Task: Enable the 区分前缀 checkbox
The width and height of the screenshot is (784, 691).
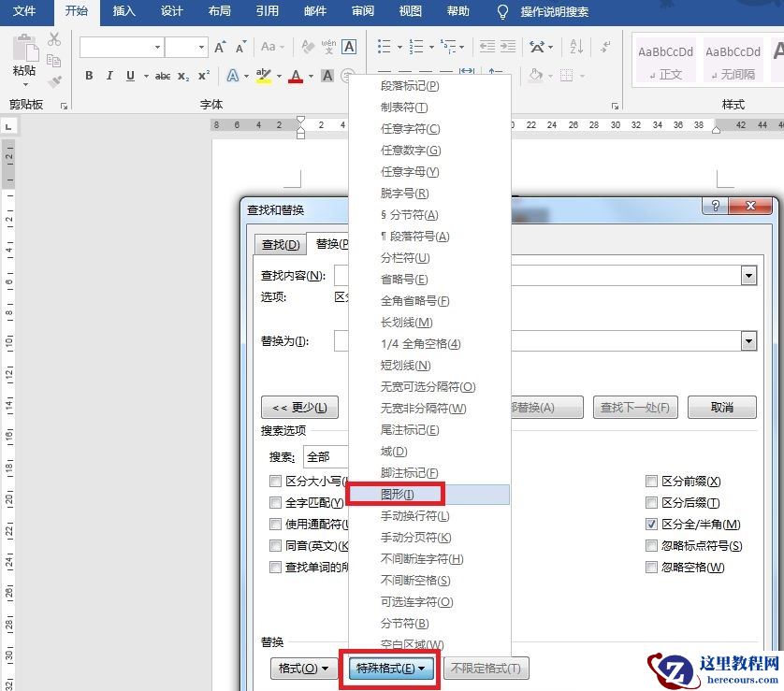Action: click(651, 482)
